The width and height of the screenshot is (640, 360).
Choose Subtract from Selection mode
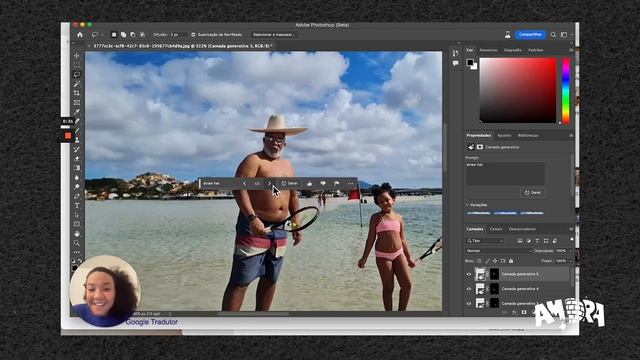coord(133,35)
